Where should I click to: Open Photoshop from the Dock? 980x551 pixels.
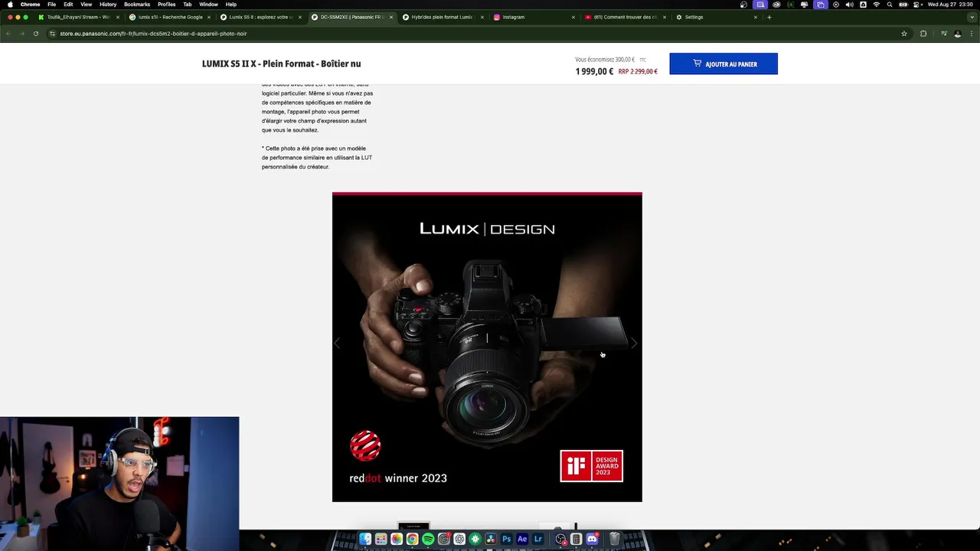[506, 540]
